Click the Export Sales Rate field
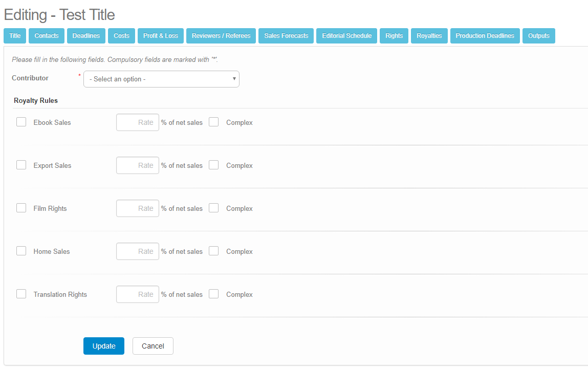 pyautogui.click(x=138, y=165)
